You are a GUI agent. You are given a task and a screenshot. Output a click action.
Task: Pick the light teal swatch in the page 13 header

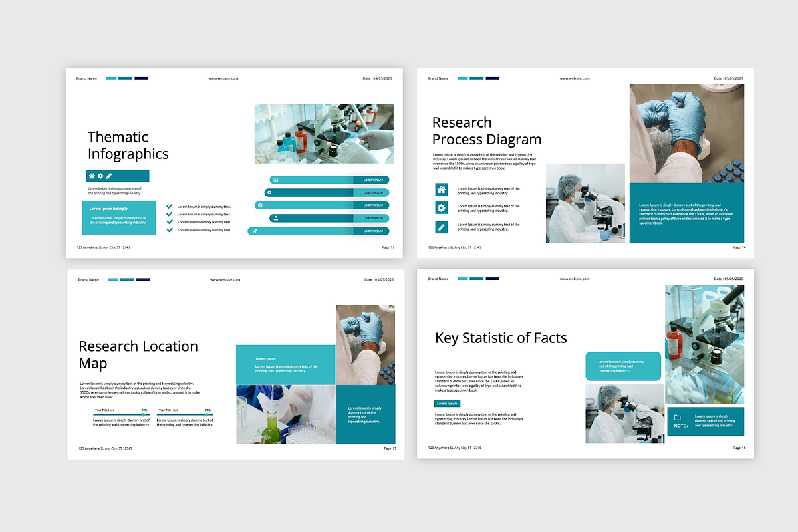[x=112, y=78]
